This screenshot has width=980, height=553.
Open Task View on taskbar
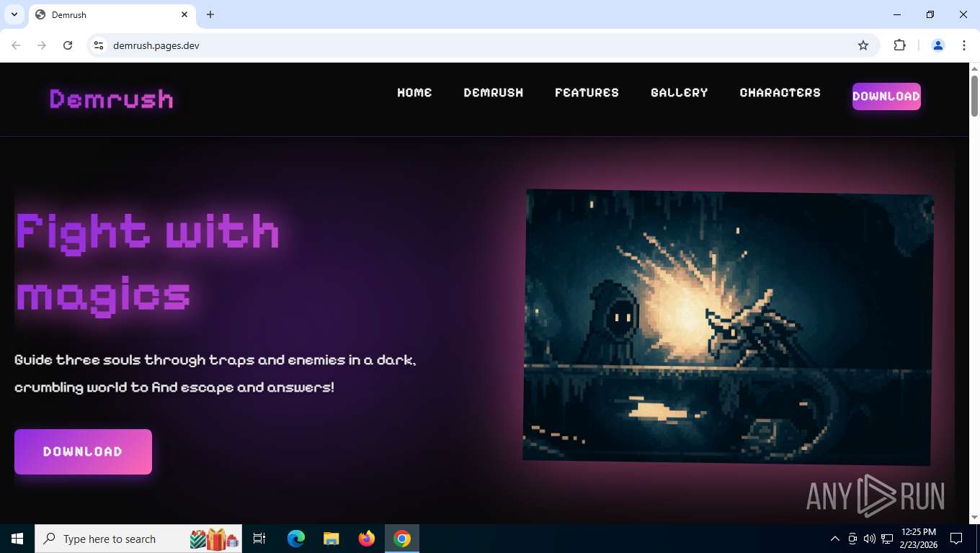(x=259, y=539)
